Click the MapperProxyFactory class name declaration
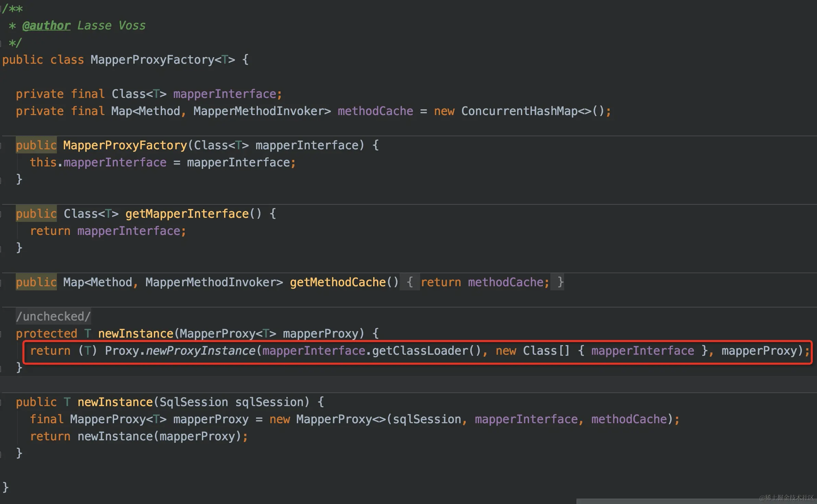The image size is (817, 504). [153, 60]
